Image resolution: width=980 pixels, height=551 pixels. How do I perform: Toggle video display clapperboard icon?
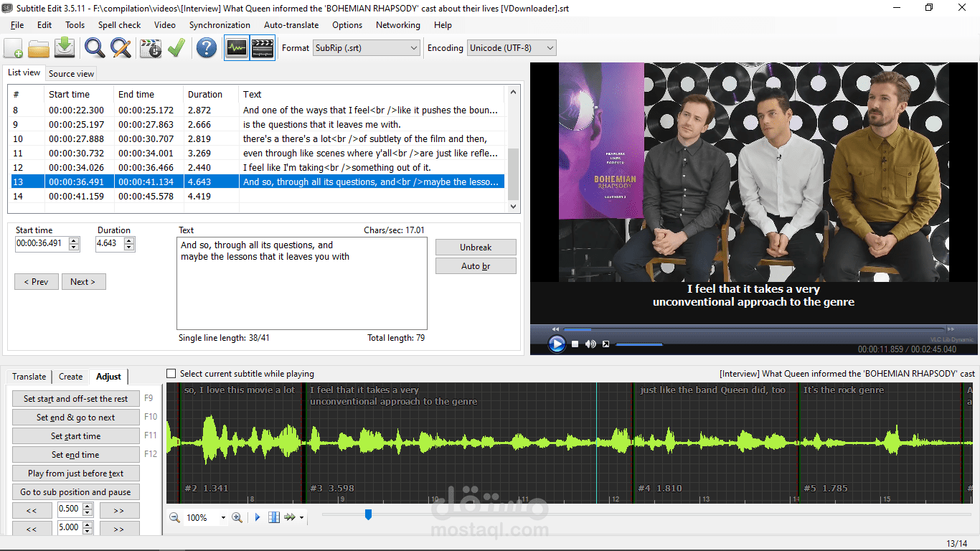pyautogui.click(x=263, y=48)
